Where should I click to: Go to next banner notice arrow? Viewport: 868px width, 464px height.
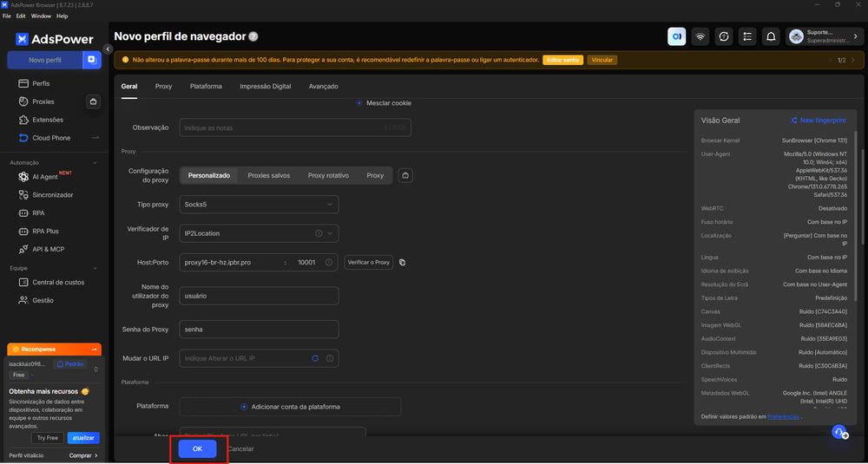[853, 60]
